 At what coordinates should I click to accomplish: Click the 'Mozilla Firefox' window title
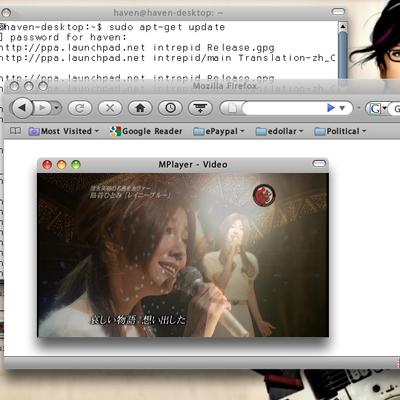coord(225,86)
